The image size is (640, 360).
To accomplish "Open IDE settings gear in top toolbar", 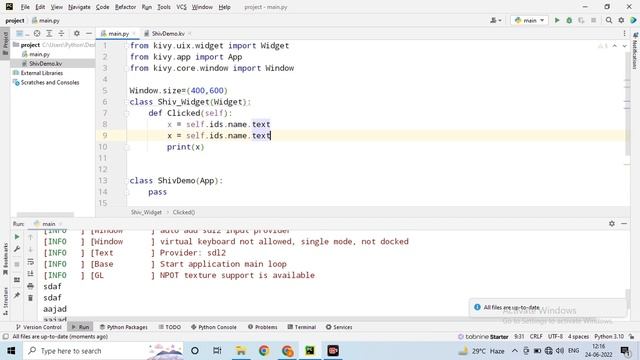I will 621,20.
